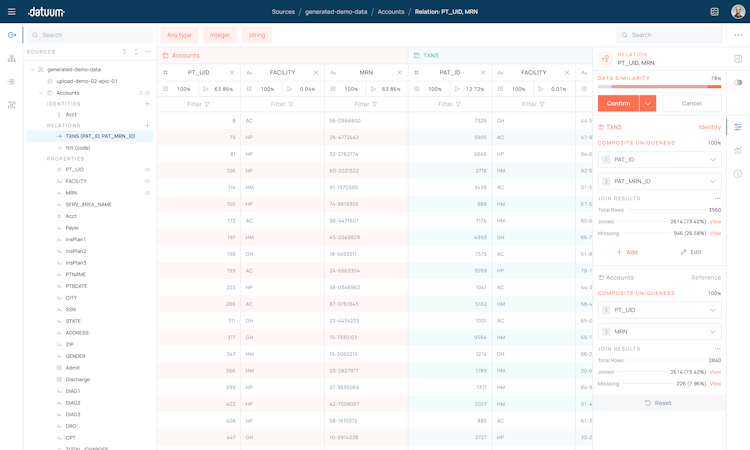View Accounts missing rows
The image size is (750, 450).
pos(715,384)
